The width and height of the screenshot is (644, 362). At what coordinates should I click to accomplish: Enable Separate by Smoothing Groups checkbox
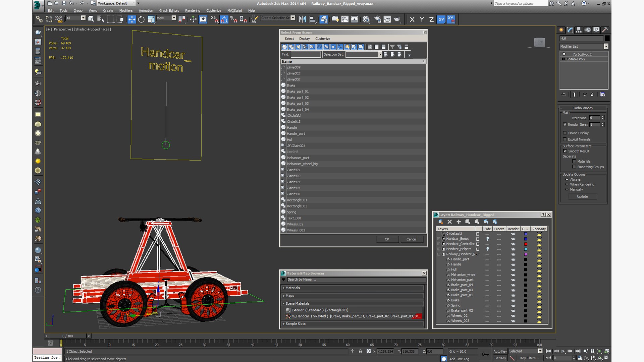(574, 167)
